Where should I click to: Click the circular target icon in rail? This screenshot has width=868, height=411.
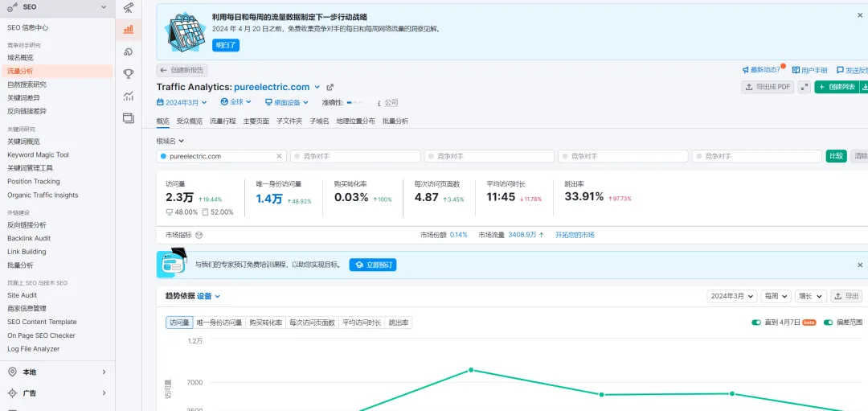(129, 51)
